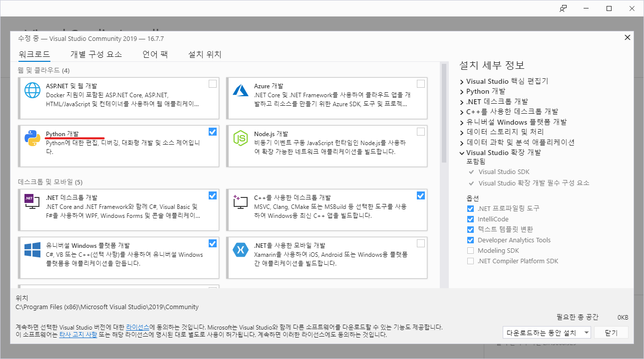644x359 pixels.
Task: Select the Python 개발 workload title
Action: pos(62,134)
